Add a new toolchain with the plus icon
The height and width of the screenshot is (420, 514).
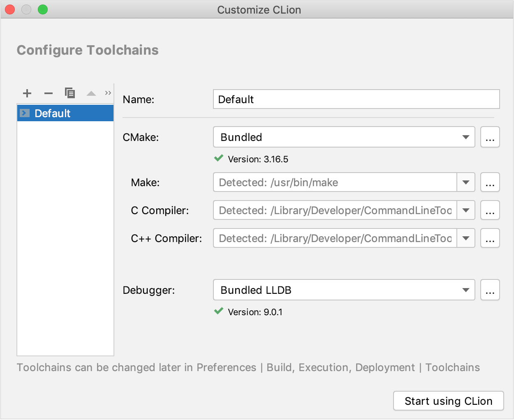[27, 93]
